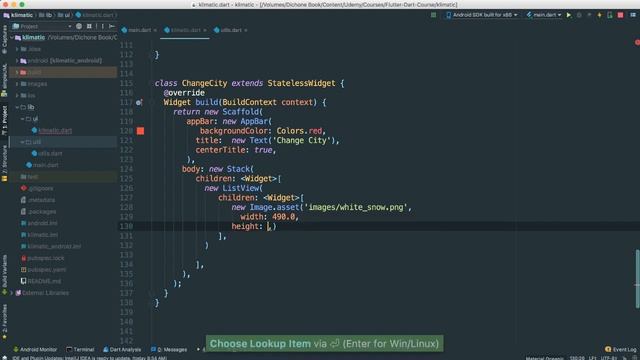This screenshot has width=640, height=360.
Task: Trigger Flutter hot reload lightning icon
Action: [x=600, y=15]
